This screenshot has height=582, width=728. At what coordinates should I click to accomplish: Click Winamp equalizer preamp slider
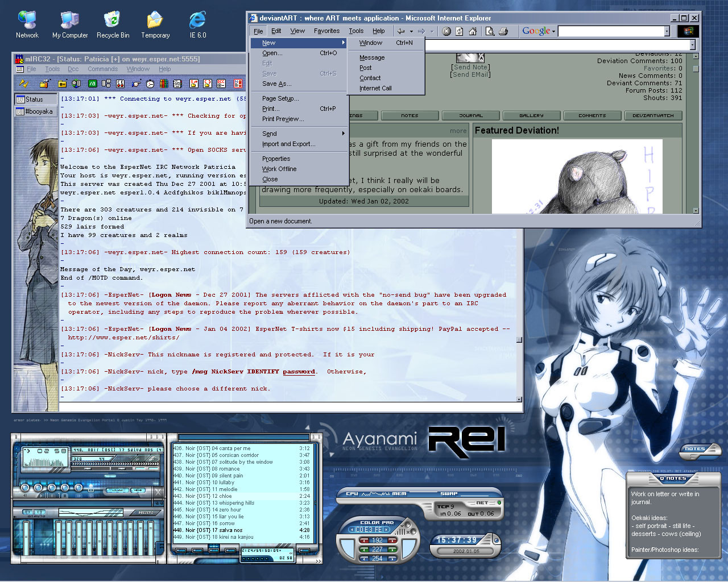(x=26, y=538)
